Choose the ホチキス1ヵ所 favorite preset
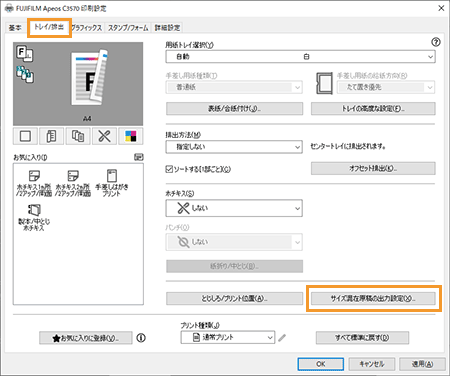 34,183
